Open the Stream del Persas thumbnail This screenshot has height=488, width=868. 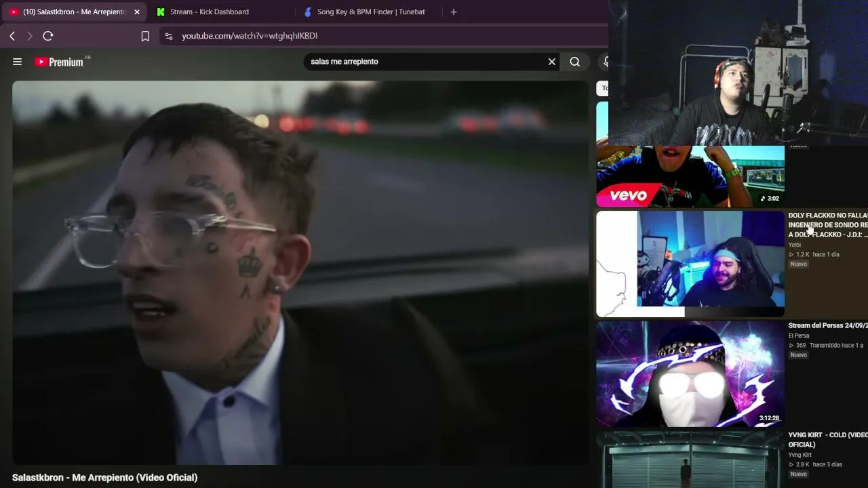[690, 374]
